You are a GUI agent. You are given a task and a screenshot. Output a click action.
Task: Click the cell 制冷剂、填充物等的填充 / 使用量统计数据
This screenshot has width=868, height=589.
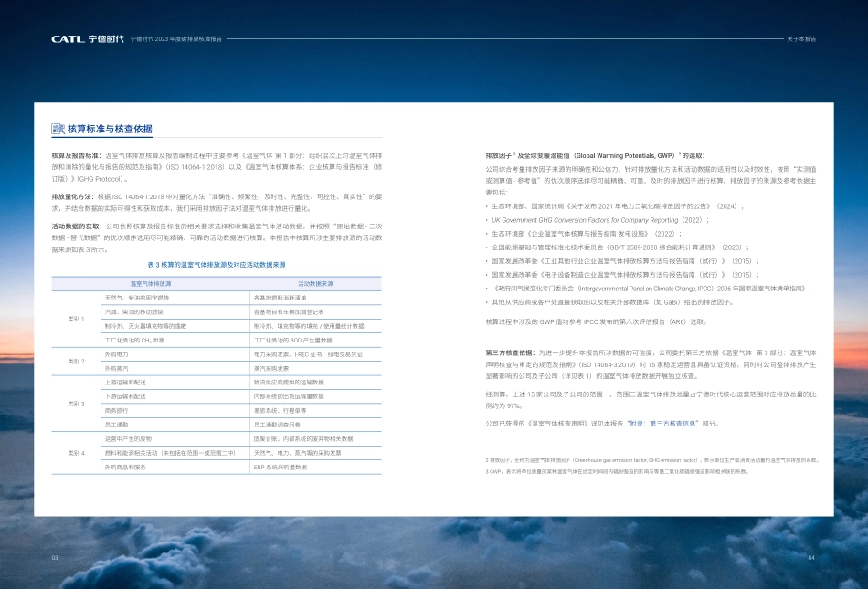309,326
